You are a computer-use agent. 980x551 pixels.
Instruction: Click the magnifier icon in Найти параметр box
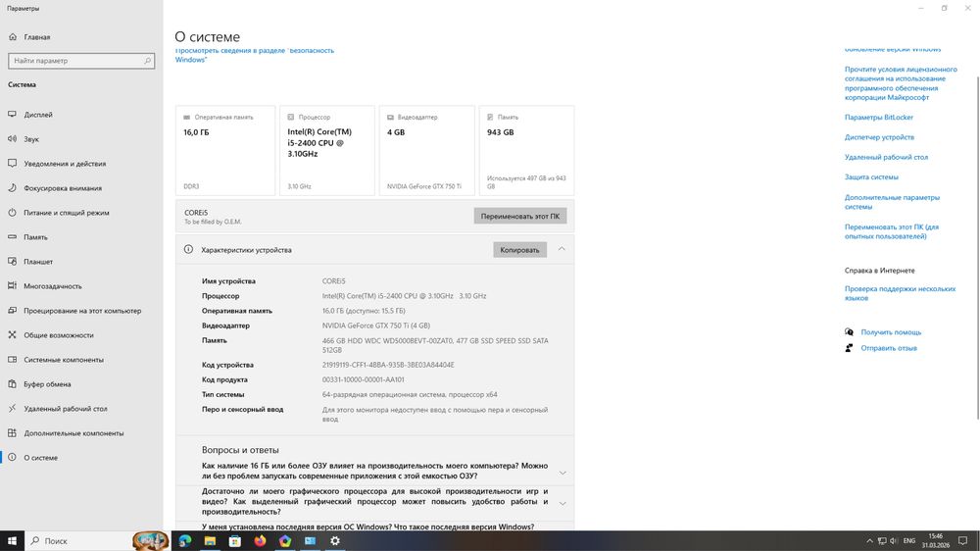148,61
